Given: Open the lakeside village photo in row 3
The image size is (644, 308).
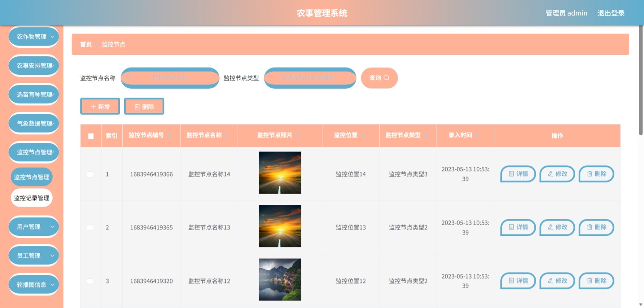Looking at the screenshot, I should 280,280.
